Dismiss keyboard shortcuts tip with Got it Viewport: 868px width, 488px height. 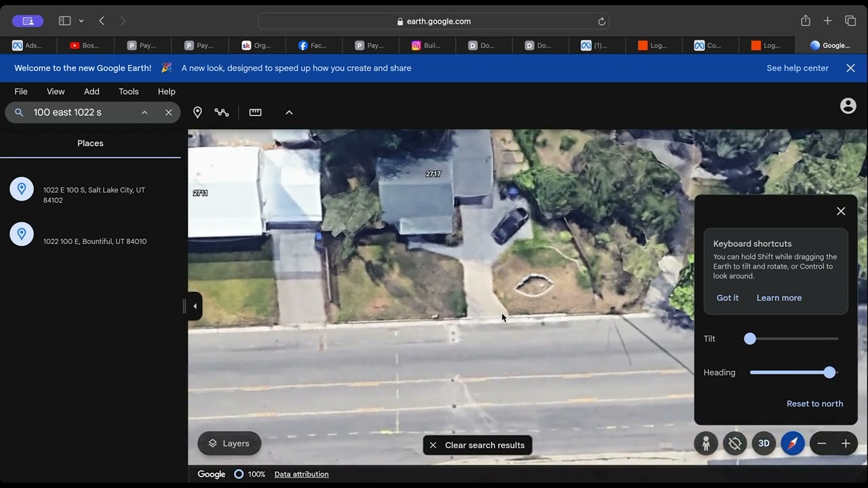click(728, 298)
